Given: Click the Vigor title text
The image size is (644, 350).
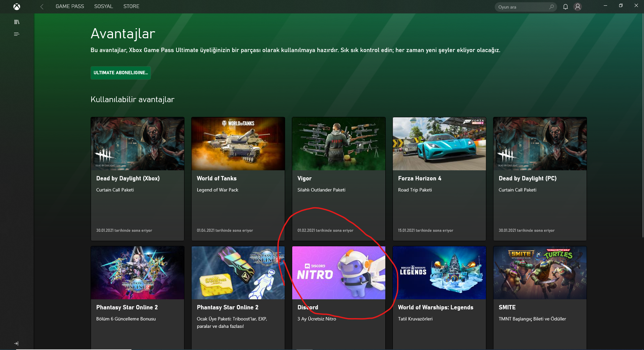Looking at the screenshot, I should (305, 178).
